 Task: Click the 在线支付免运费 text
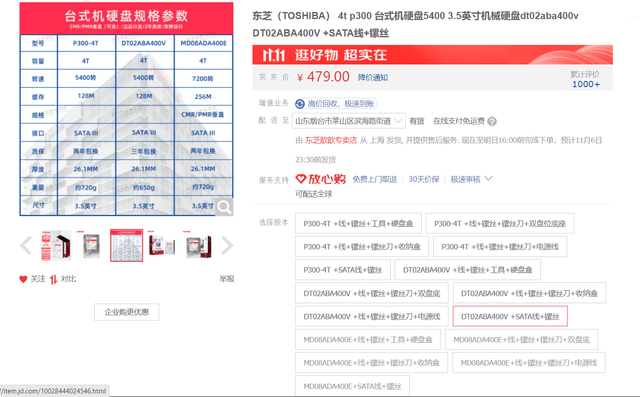(459, 121)
